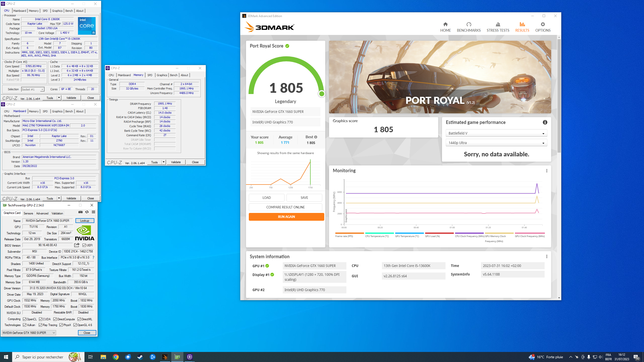Open the SPD tab in the CPU-Z Memory window

(150, 75)
